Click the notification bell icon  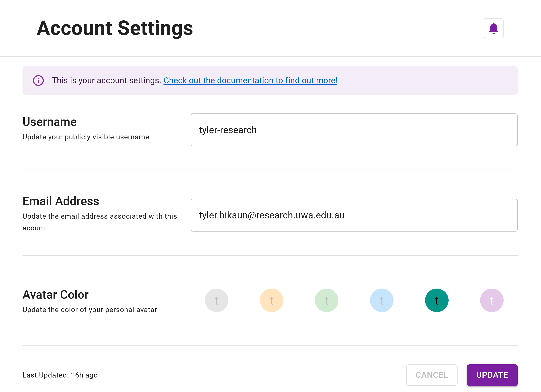pyautogui.click(x=494, y=28)
